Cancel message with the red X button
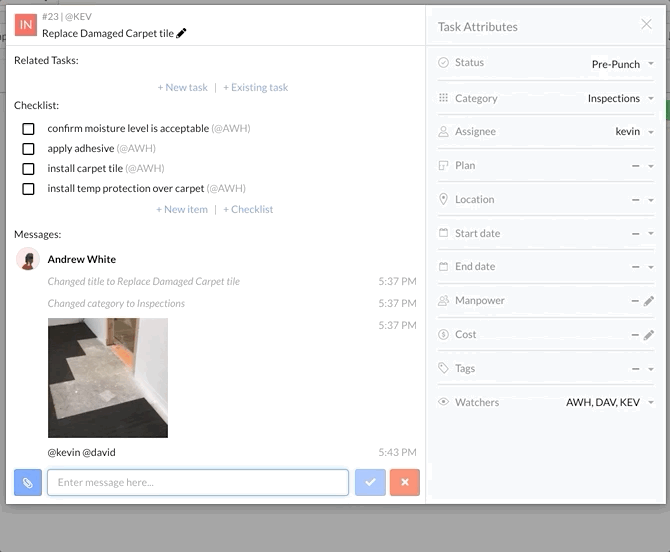Image resolution: width=670 pixels, height=552 pixels. tap(405, 482)
